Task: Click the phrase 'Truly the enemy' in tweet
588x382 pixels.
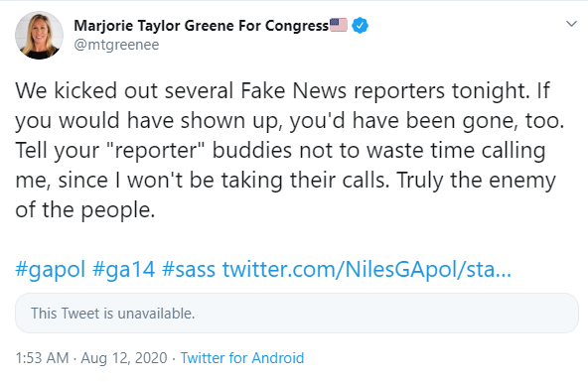Action: (476, 181)
